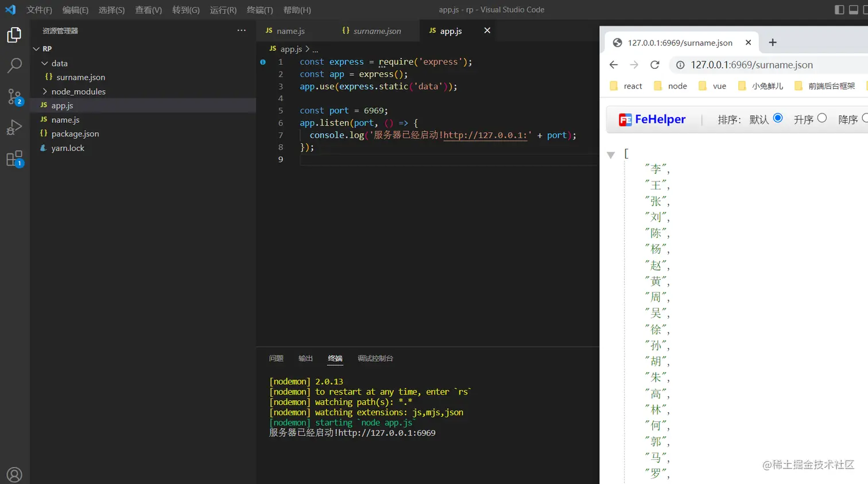868x484 pixels.
Task: Open the Accounts icon at bottom
Action: [x=14, y=475]
